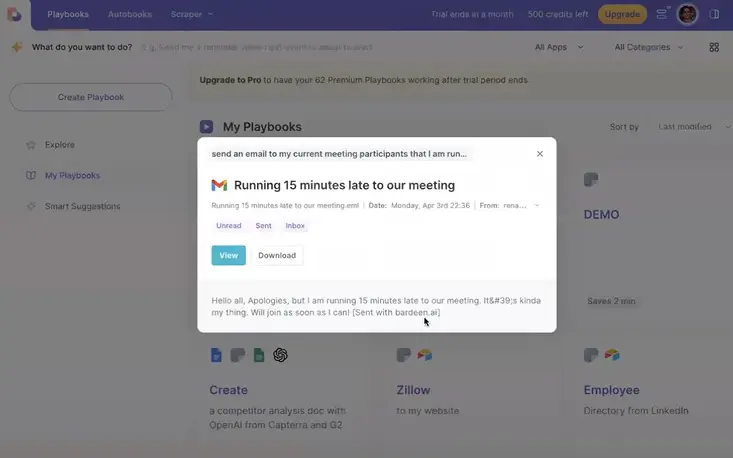The height and width of the screenshot is (458, 733).
Task: Click the Sent label tag
Action: 263,226
